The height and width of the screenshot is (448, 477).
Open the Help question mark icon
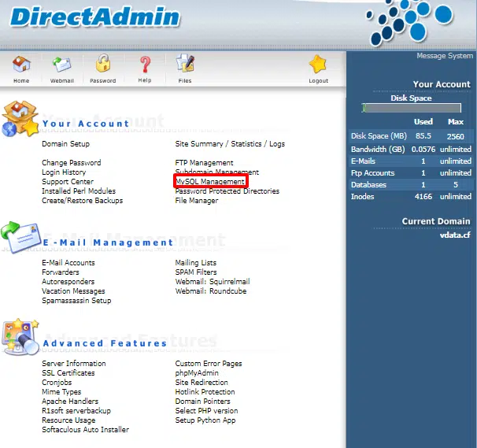(145, 65)
